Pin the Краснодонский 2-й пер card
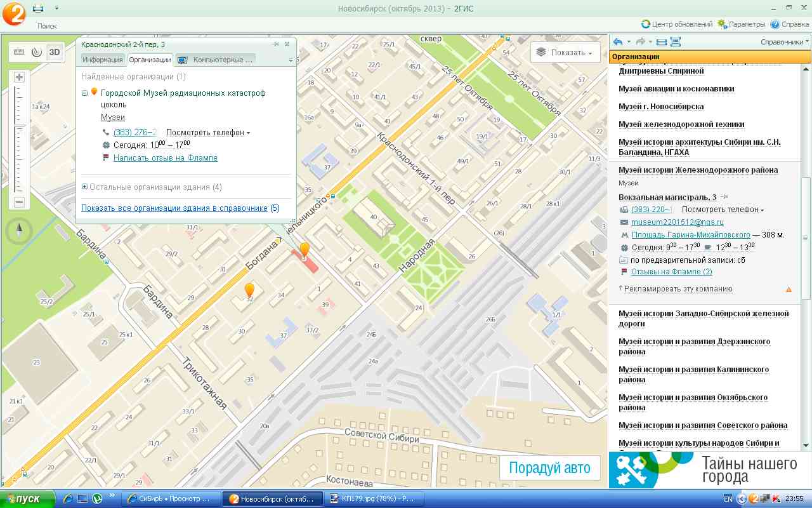This screenshot has height=508, width=812. 276,44
